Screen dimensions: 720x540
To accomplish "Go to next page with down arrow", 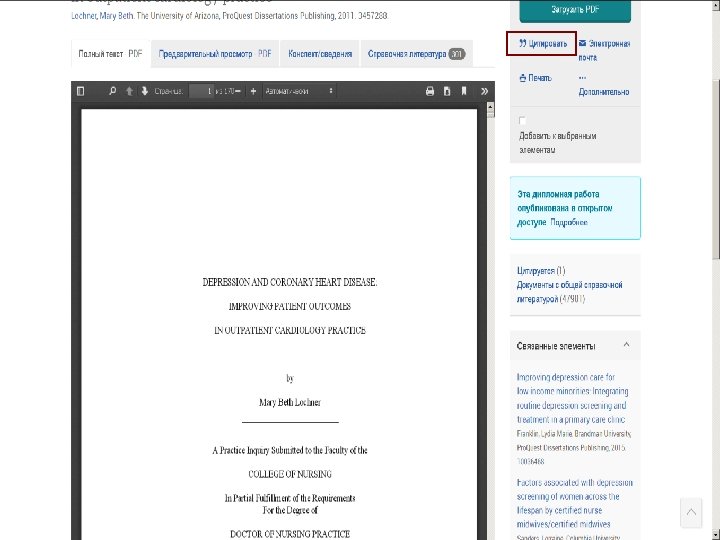I will (x=145, y=91).
